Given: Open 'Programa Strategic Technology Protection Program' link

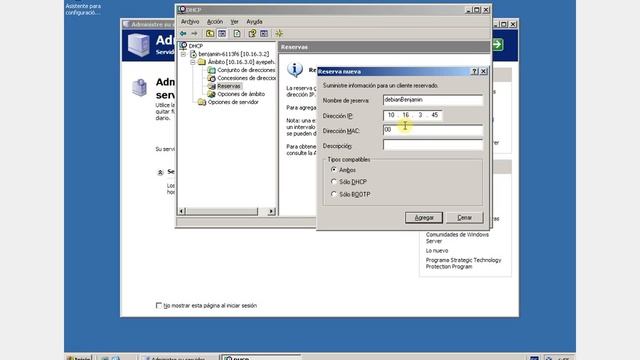Looking at the screenshot, I should point(463,263).
